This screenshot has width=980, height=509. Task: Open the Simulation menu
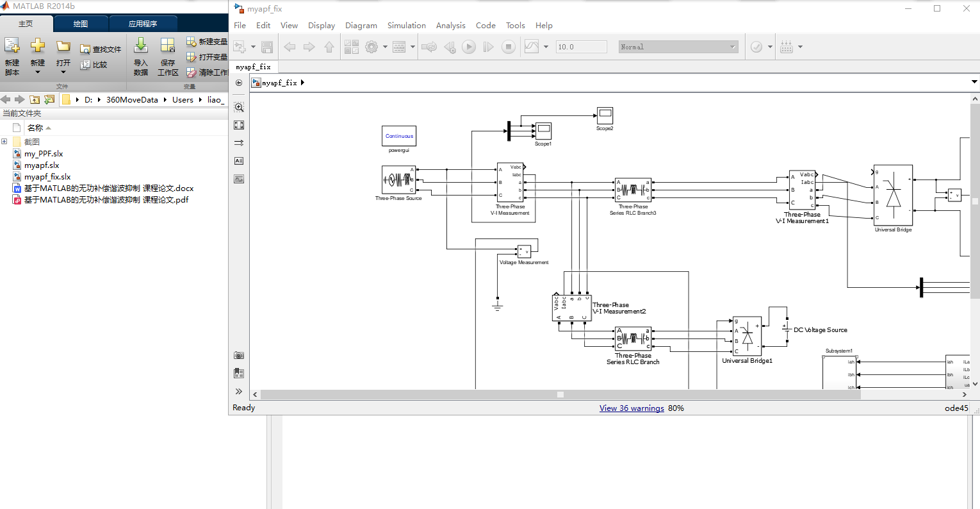pyautogui.click(x=407, y=26)
